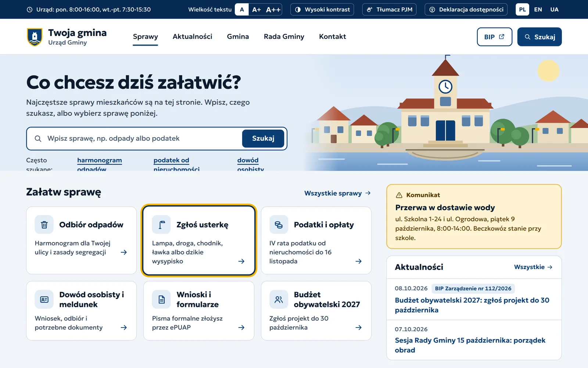The width and height of the screenshot is (588, 368).
Task: Switch language to UA
Action: coord(555,10)
